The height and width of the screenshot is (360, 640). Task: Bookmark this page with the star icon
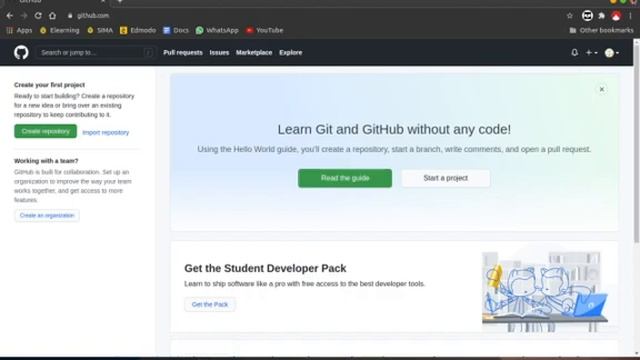pyautogui.click(x=570, y=16)
